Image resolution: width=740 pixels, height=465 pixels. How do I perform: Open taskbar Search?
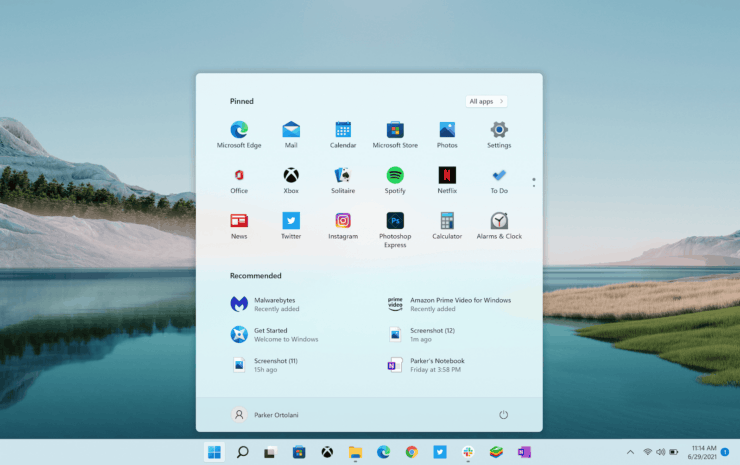pos(242,452)
